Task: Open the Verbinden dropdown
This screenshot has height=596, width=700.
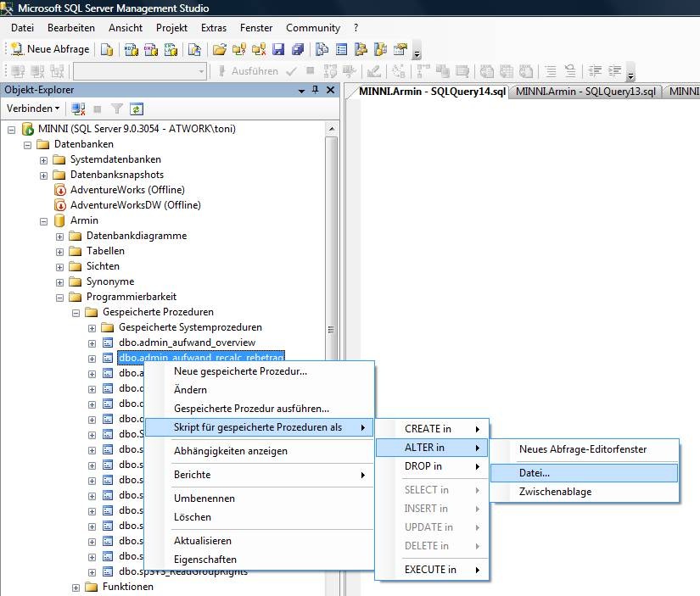Action: (x=32, y=109)
